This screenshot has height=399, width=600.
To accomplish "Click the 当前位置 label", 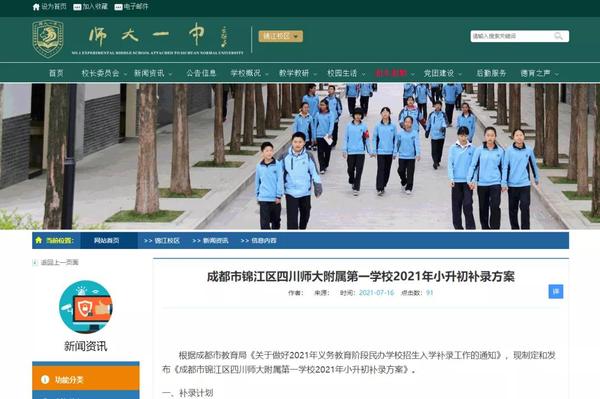I will click(60, 240).
